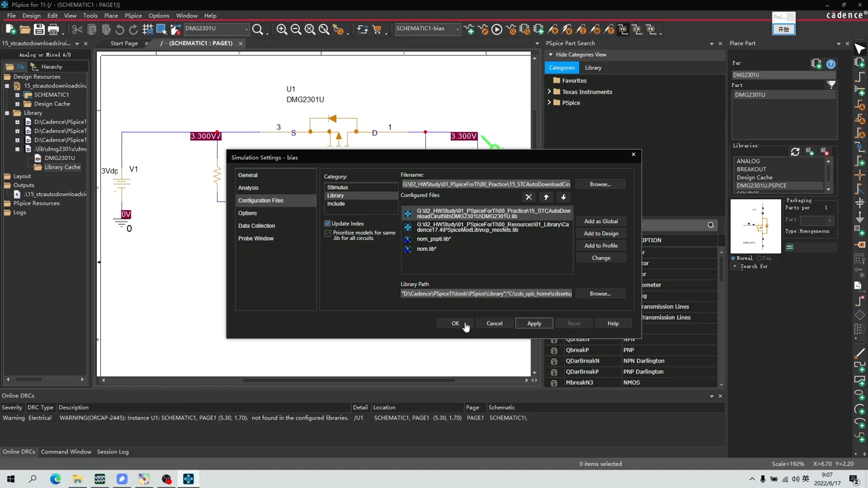868x488 pixels.
Task: Select the Normal radio option in Place Part
Action: click(734, 258)
